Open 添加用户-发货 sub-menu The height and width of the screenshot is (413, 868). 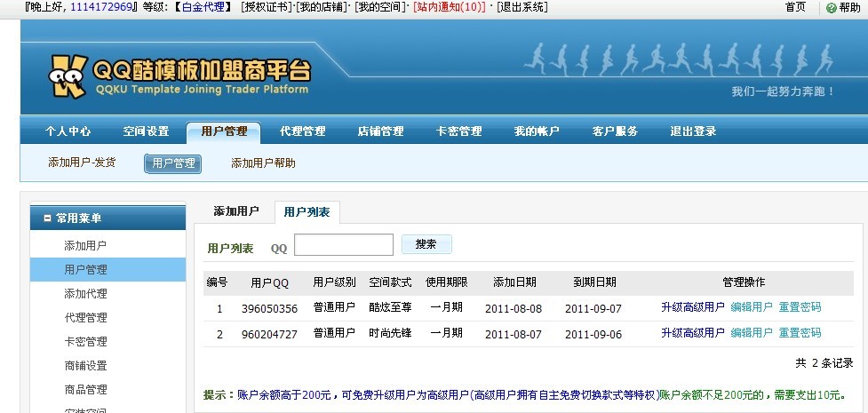tap(82, 163)
